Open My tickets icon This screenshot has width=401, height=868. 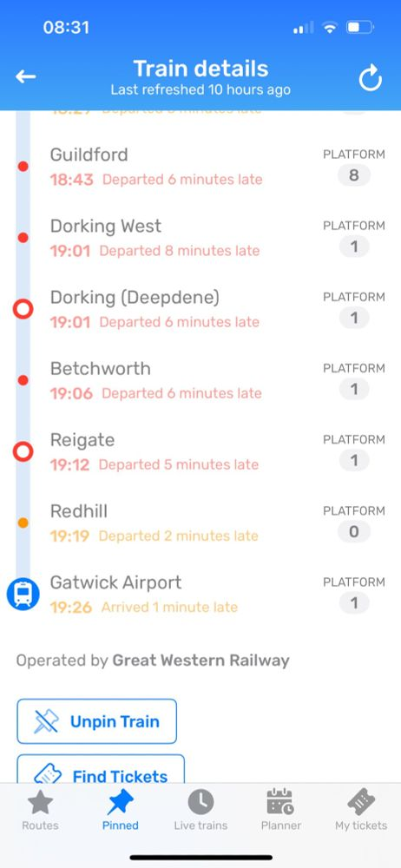pyautogui.click(x=361, y=802)
